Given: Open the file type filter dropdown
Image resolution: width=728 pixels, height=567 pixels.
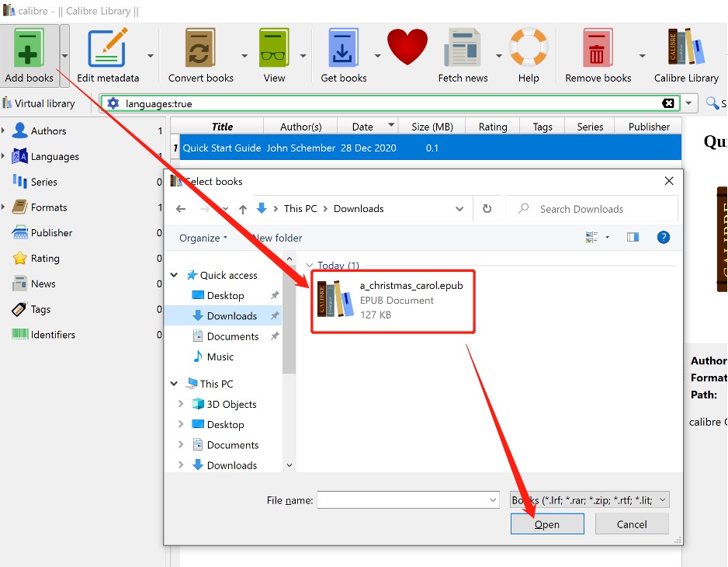Looking at the screenshot, I should point(663,500).
